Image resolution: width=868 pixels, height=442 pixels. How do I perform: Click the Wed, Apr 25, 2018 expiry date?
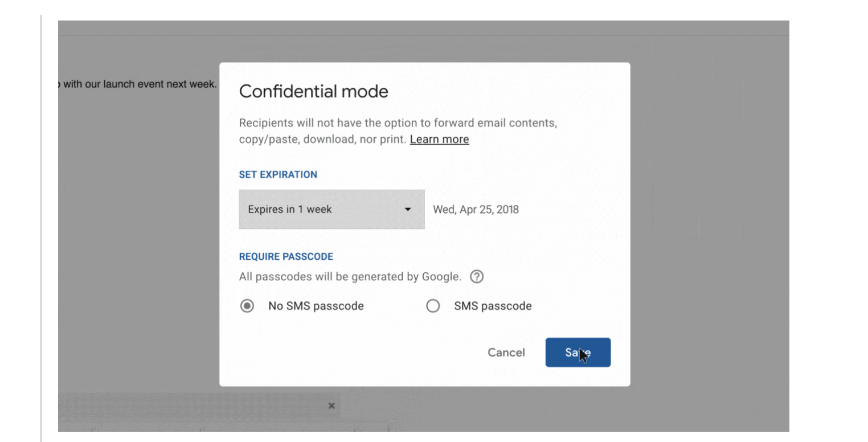click(x=476, y=209)
